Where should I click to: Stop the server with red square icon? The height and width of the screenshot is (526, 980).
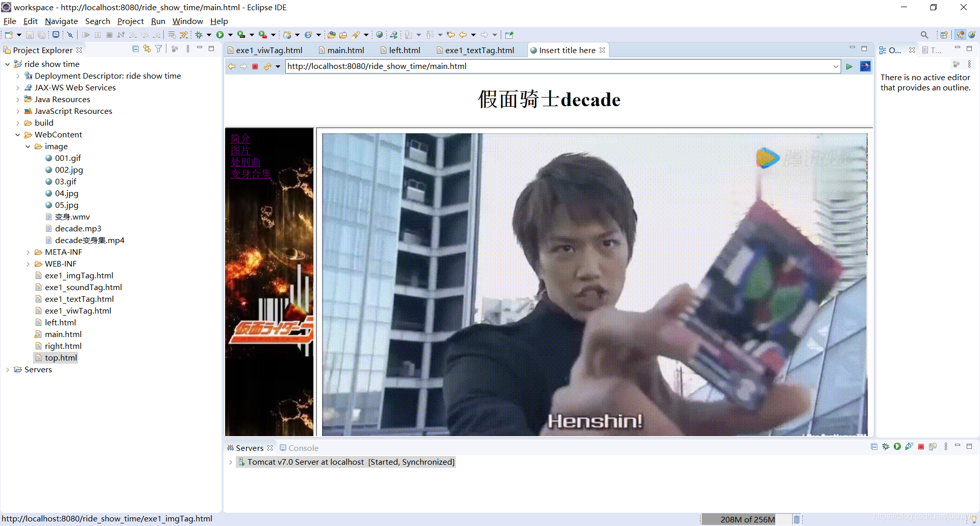click(921, 447)
